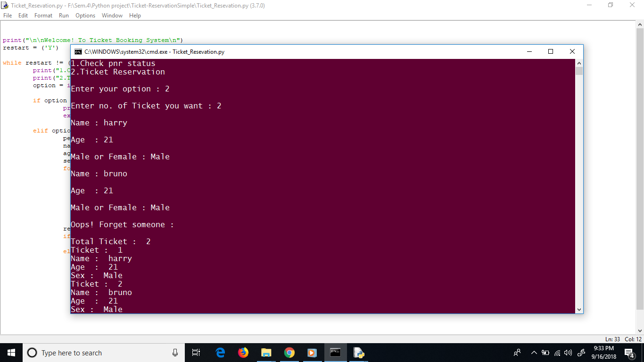Click the 'Col: 12' status bar entry
Viewport: 644px width, 362px height.
tap(633, 339)
